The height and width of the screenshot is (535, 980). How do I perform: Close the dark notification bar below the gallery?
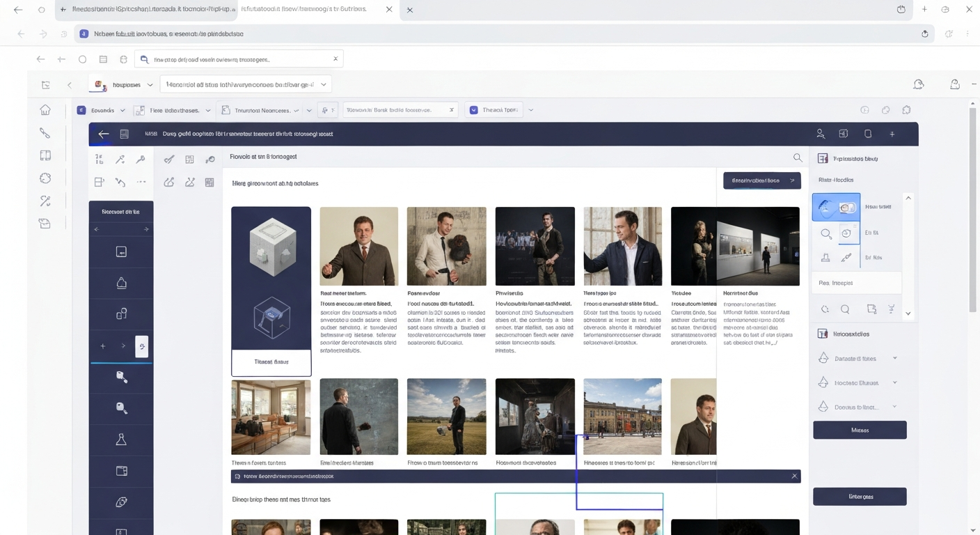pyautogui.click(x=794, y=476)
